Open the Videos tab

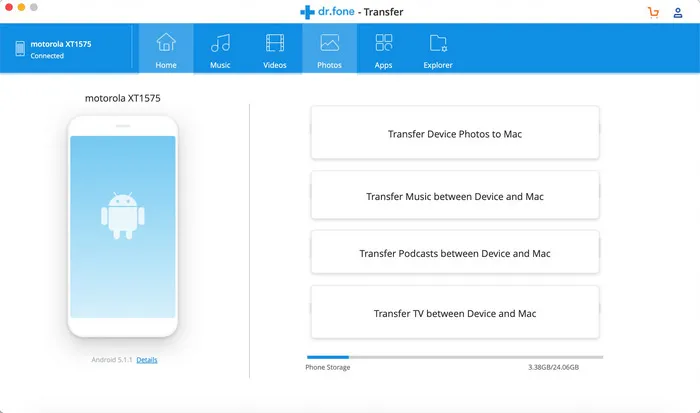(x=275, y=48)
